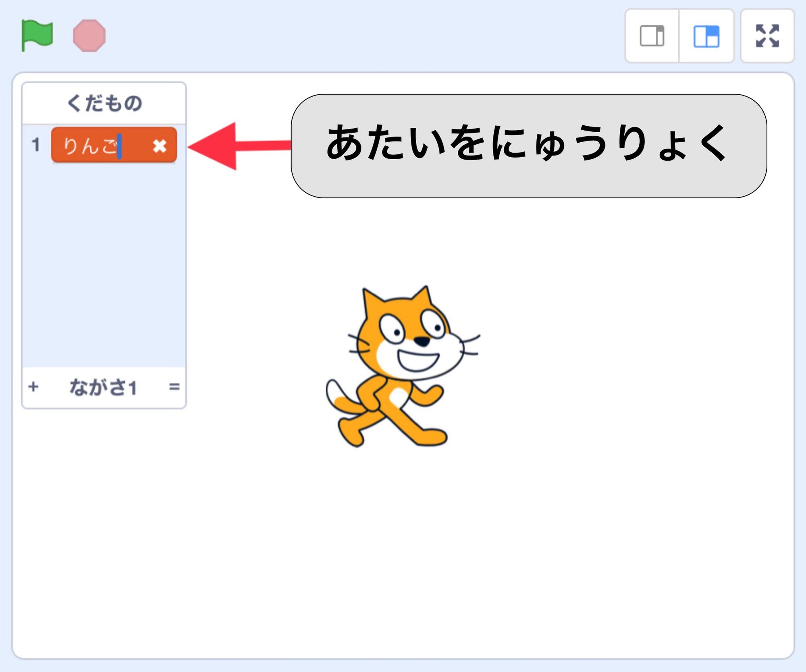Click the Scratch cat sprite on stage
The image size is (806, 672).
403,366
